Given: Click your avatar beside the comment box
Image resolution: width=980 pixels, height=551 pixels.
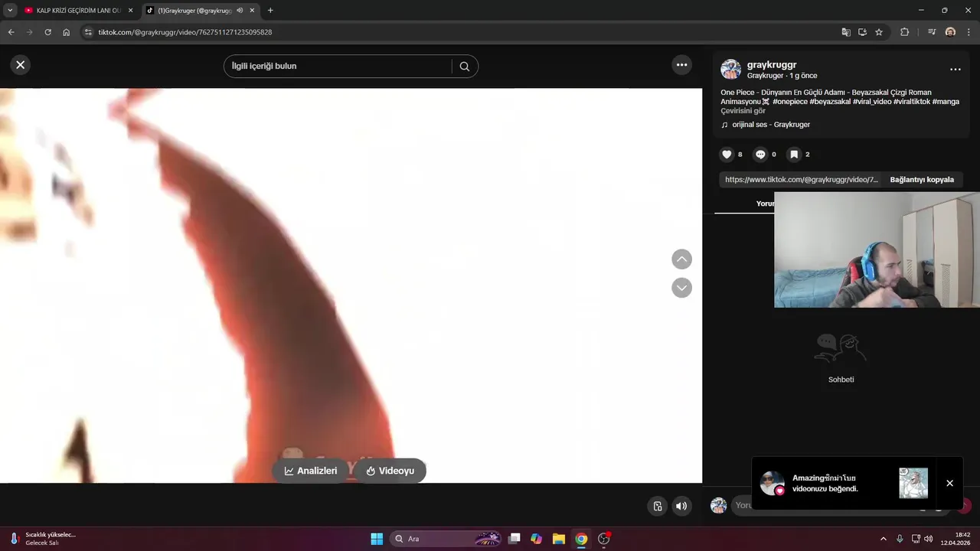Looking at the screenshot, I should [x=718, y=506].
